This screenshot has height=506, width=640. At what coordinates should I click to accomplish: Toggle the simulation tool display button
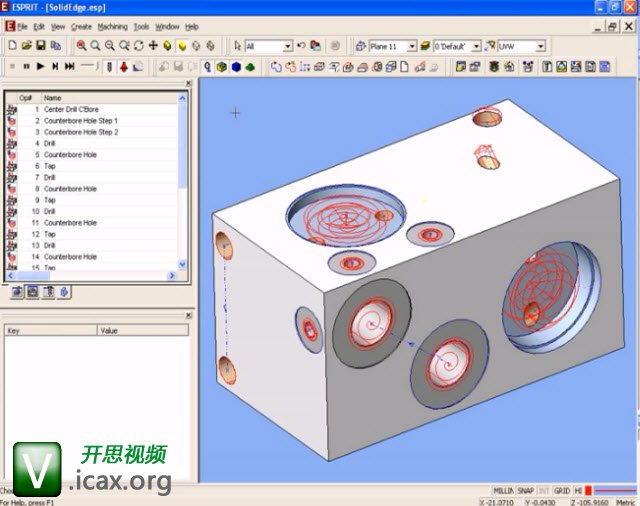click(109, 67)
